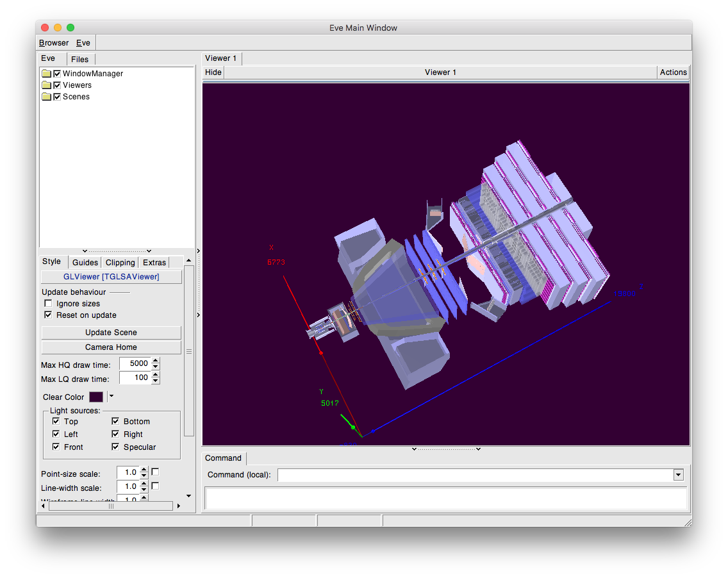
Task: Enable the Ignore sizes checkbox
Action: point(48,304)
